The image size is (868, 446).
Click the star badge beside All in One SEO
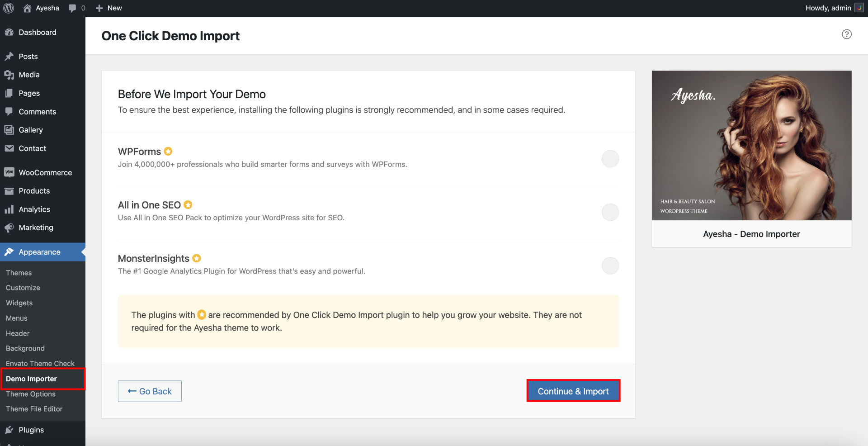pyautogui.click(x=188, y=205)
